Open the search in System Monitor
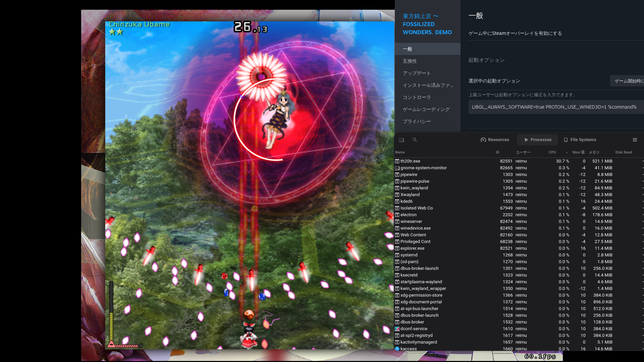 pos(415,140)
